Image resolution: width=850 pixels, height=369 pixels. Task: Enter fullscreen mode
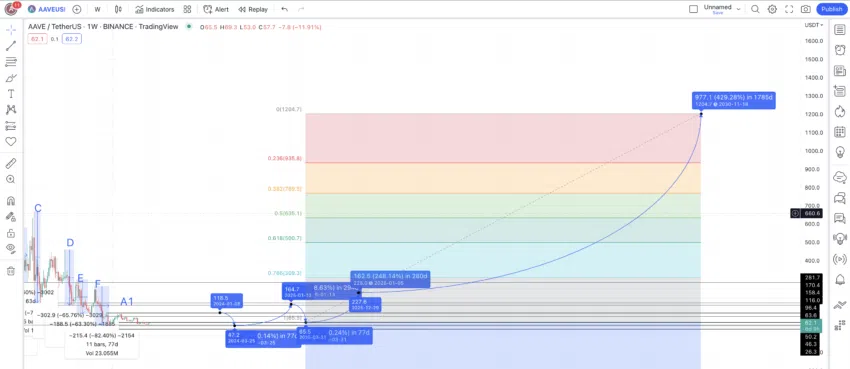click(789, 9)
